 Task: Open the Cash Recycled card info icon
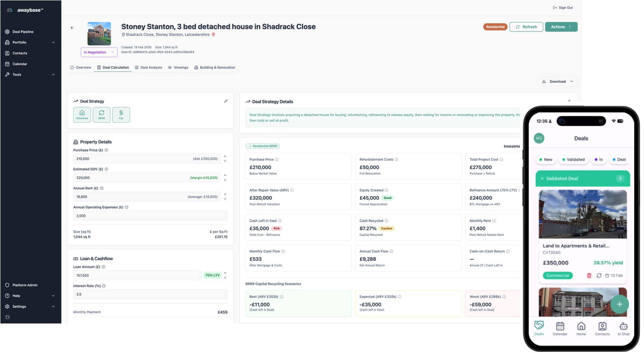point(387,221)
